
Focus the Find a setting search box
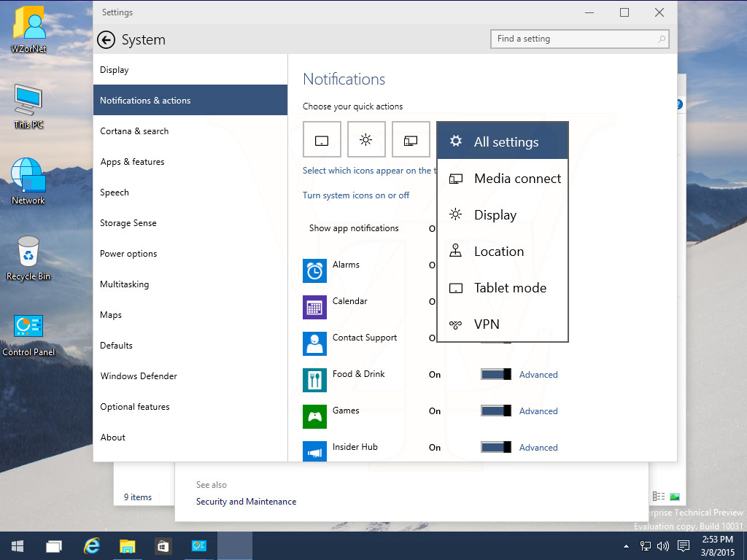pos(580,39)
